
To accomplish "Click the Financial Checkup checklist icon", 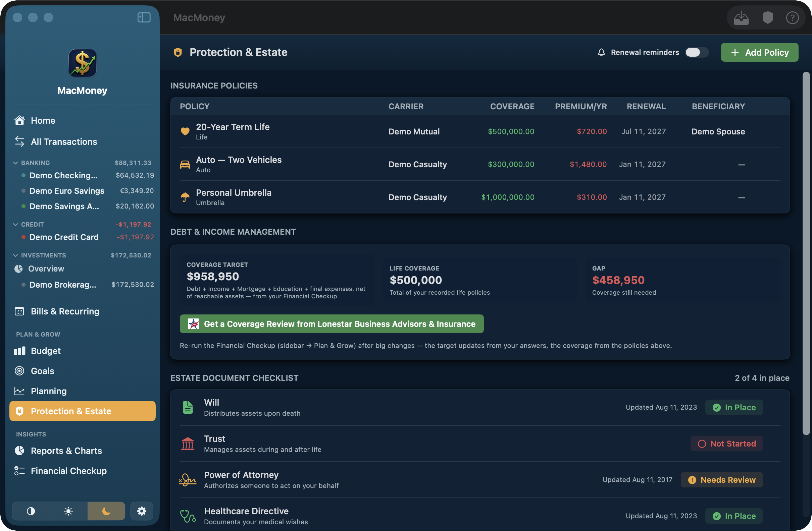I will tap(19, 471).
